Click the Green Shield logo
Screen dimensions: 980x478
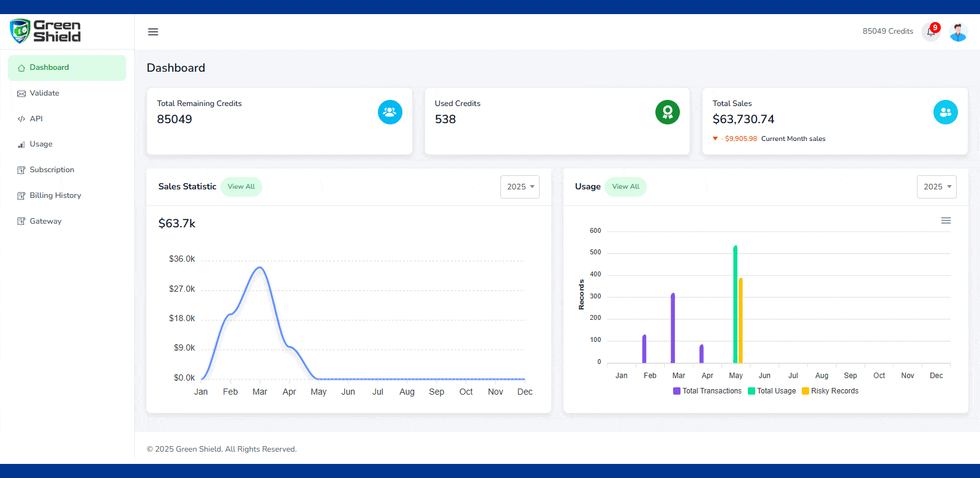coord(45,31)
